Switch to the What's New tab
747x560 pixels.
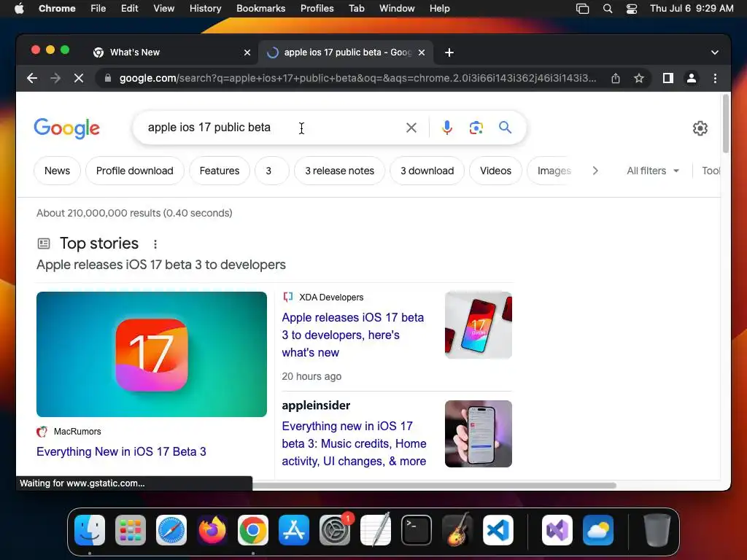[x=171, y=52]
